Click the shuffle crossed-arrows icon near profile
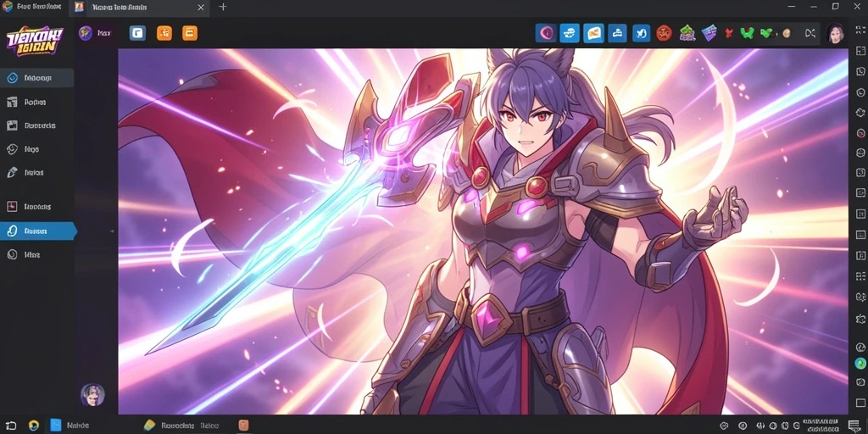The height and width of the screenshot is (434, 868). pyautogui.click(x=810, y=33)
